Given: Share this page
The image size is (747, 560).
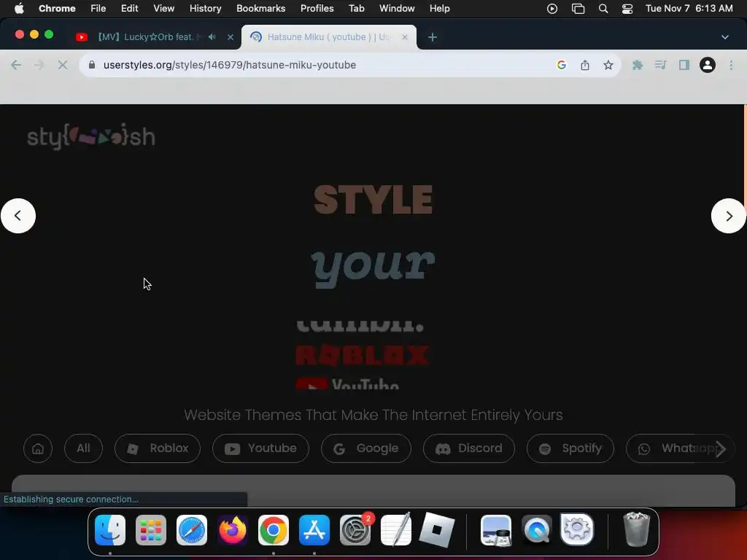Looking at the screenshot, I should (x=585, y=65).
